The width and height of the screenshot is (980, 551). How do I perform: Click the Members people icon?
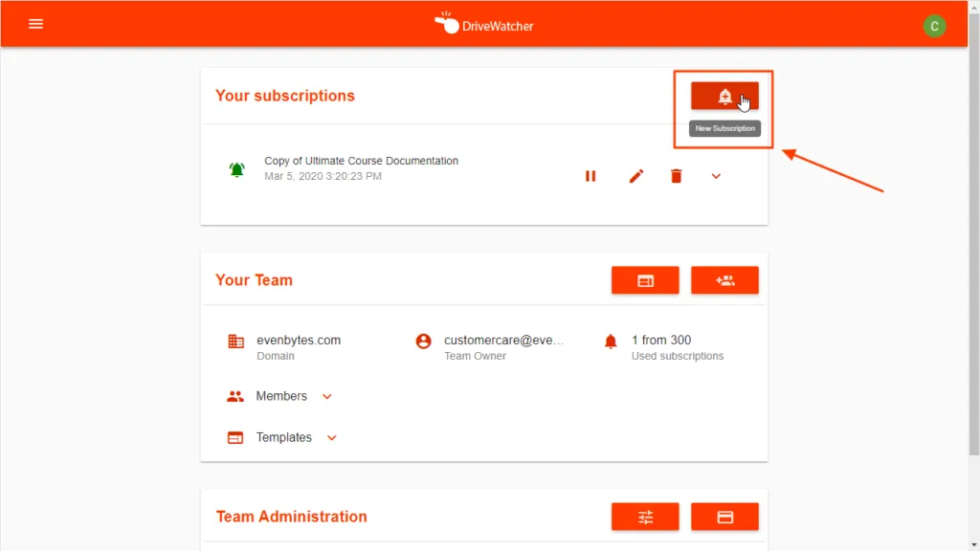click(x=235, y=396)
